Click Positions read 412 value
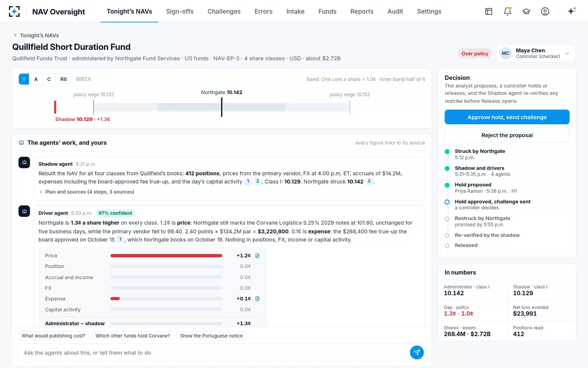 pyautogui.click(x=519, y=334)
